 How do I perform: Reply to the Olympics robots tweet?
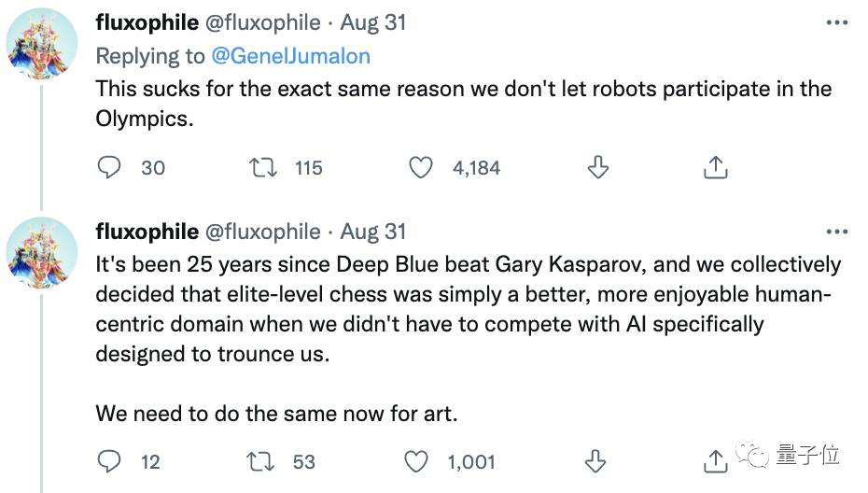[x=110, y=167]
